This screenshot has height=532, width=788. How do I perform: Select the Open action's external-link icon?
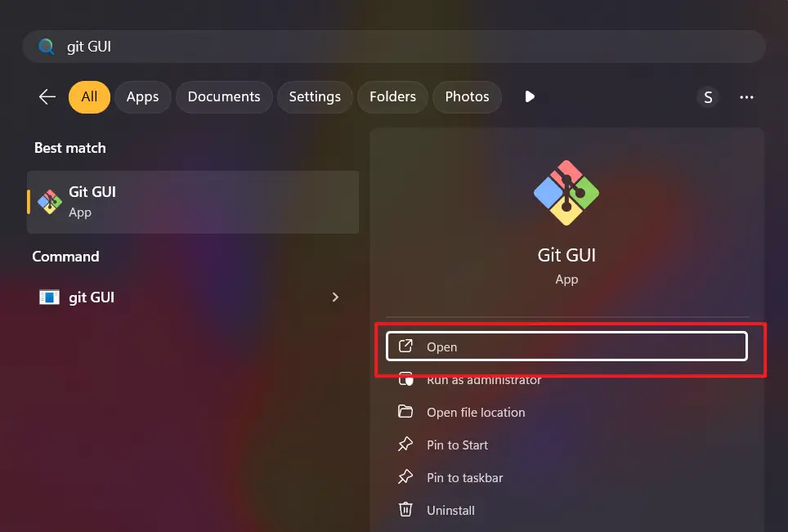coord(405,346)
